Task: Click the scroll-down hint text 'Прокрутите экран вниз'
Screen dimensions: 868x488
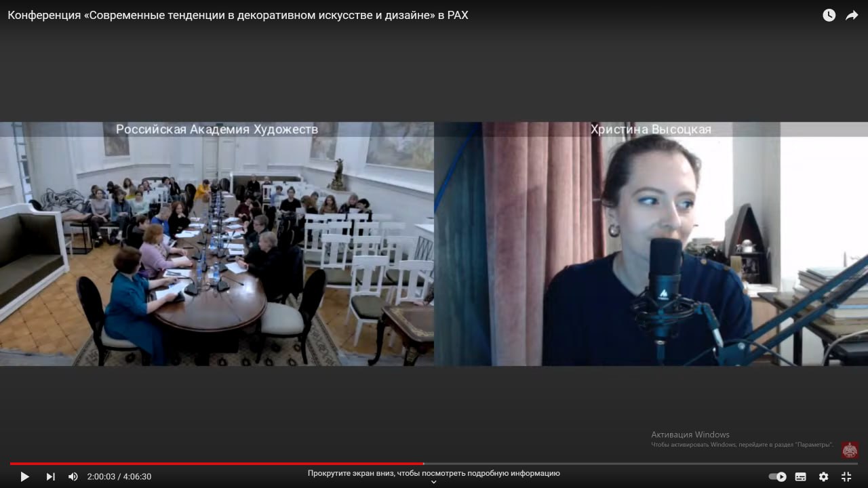Action: click(x=434, y=473)
